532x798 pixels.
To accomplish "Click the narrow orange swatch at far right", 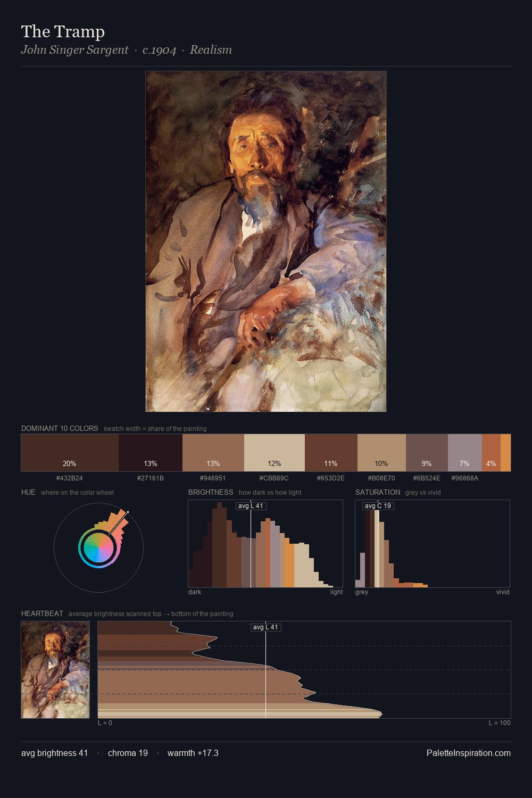I will point(505,453).
